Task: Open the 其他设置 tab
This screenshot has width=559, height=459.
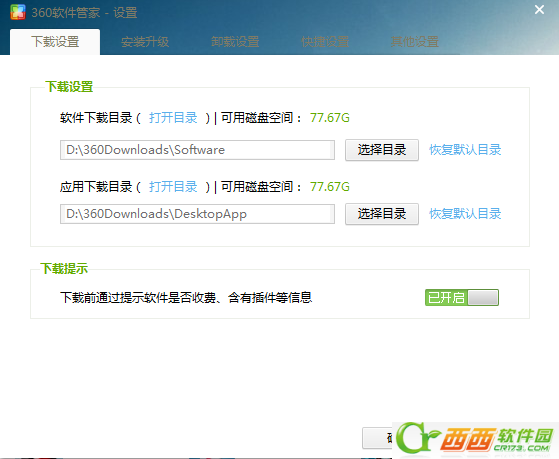Action: (415, 42)
